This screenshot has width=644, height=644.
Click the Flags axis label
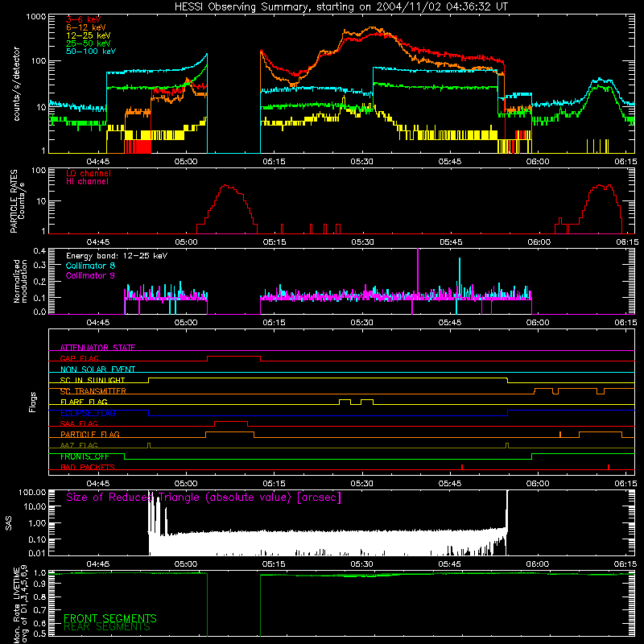tap(33, 402)
